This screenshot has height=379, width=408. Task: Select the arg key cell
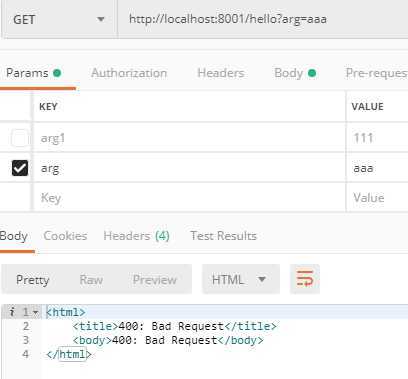click(x=189, y=168)
